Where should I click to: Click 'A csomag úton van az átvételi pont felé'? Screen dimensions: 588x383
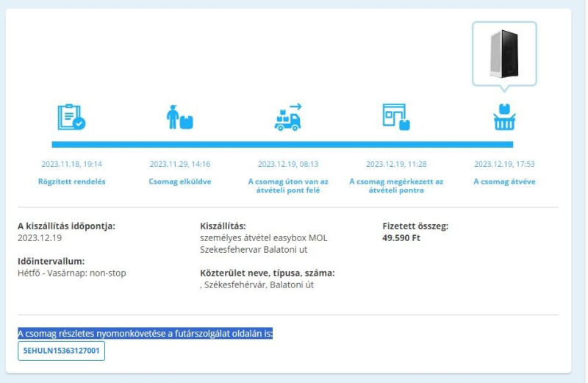coord(288,186)
